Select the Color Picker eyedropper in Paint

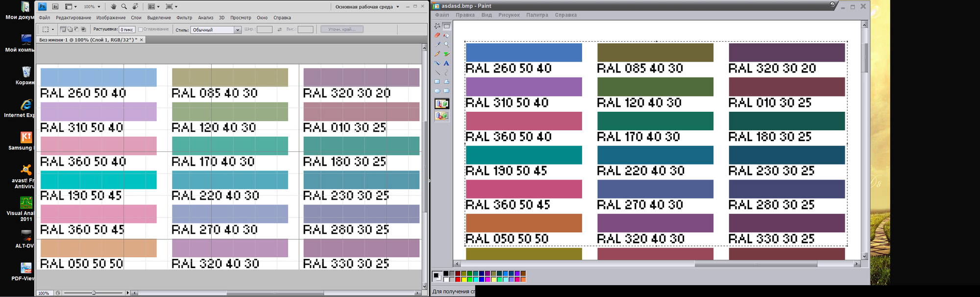(x=437, y=45)
